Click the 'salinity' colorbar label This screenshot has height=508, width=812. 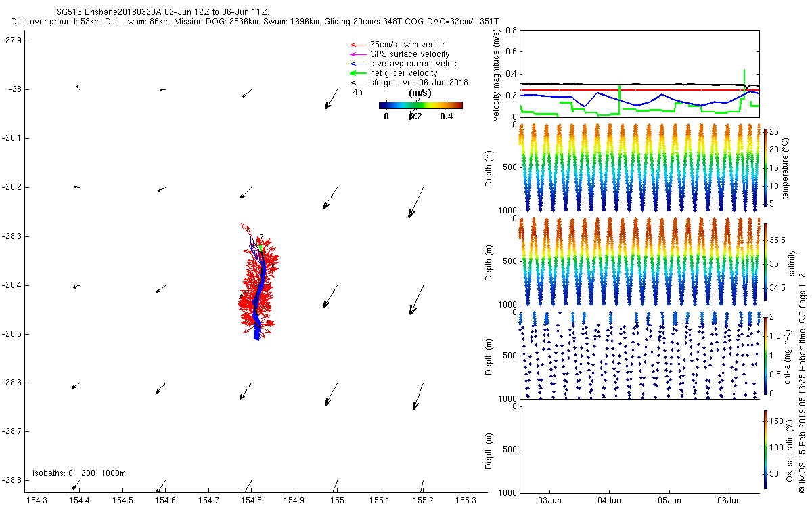pyautogui.click(x=791, y=261)
